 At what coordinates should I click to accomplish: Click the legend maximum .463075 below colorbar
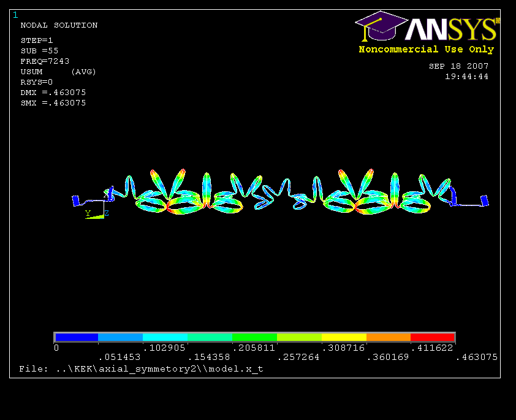(477, 357)
